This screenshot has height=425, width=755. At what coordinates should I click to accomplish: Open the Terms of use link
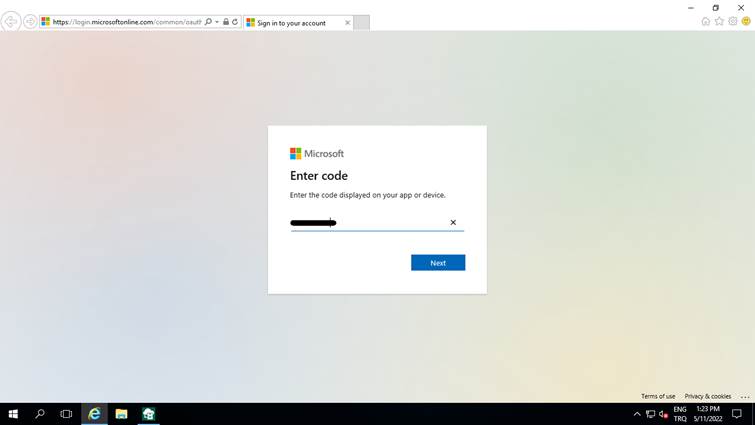coord(658,396)
